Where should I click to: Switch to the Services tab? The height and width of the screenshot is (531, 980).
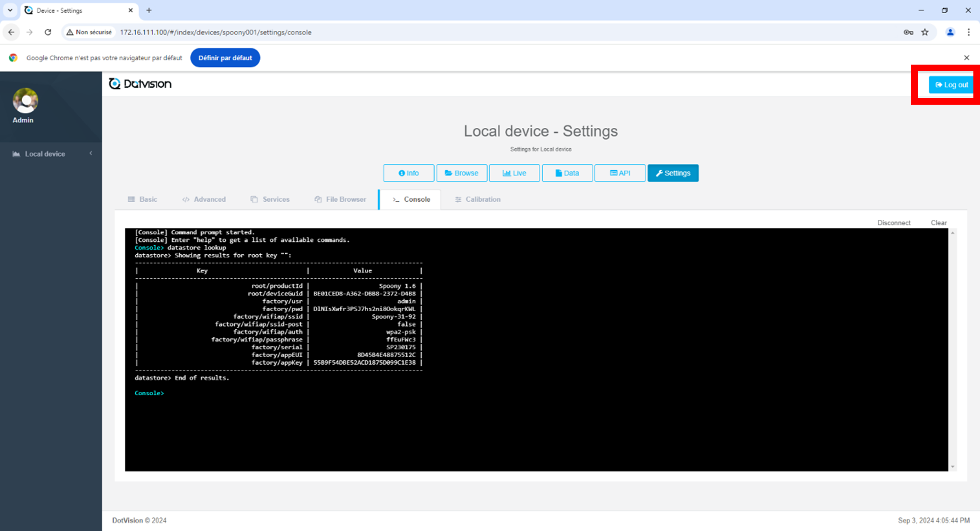[x=270, y=199]
